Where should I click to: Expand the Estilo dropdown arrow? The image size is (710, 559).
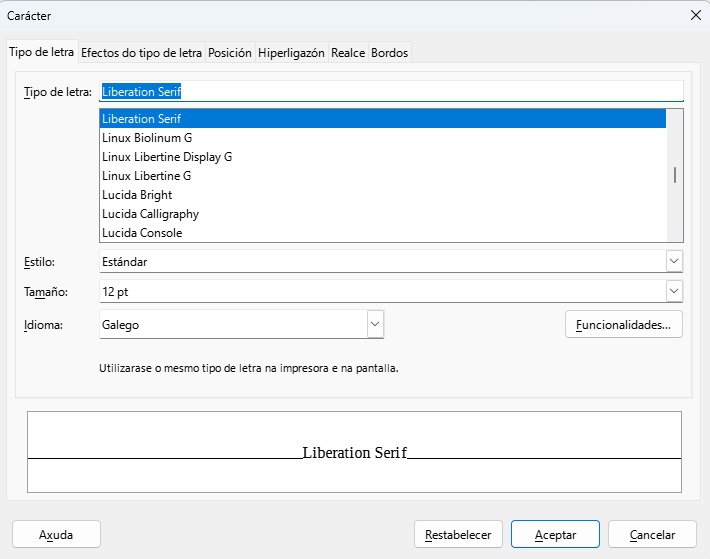(x=674, y=261)
